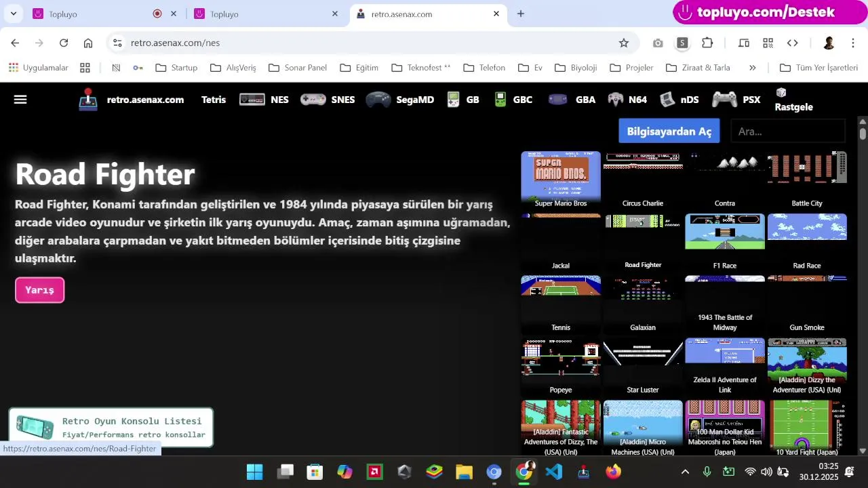
Task: Select the GB handheld icon
Action: pos(454,100)
